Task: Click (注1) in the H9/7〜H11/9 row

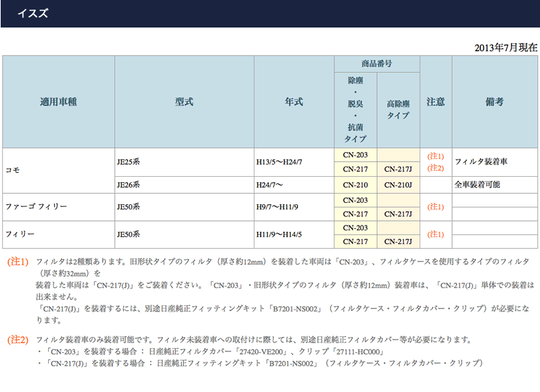Action: [x=435, y=207]
